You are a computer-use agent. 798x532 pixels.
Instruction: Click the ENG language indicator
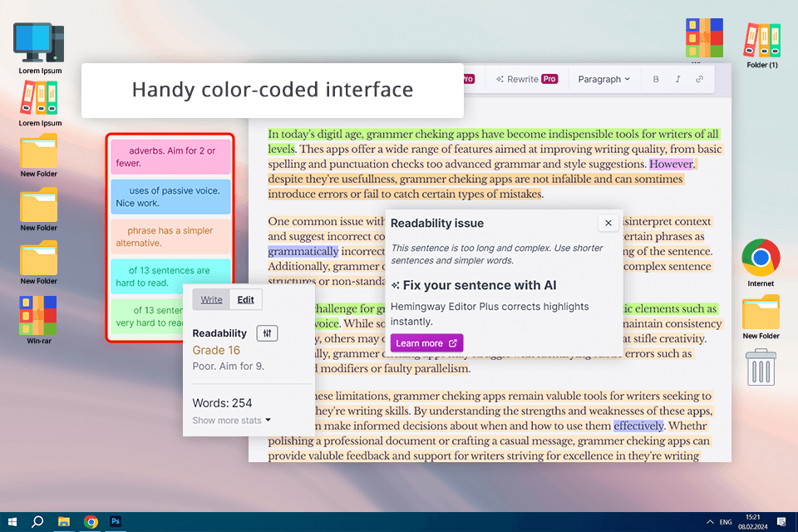point(726,522)
